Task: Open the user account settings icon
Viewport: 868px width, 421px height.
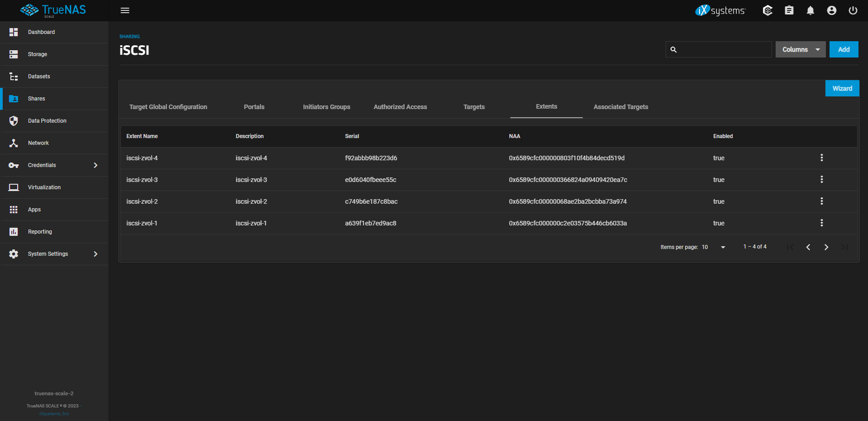Action: point(831,10)
